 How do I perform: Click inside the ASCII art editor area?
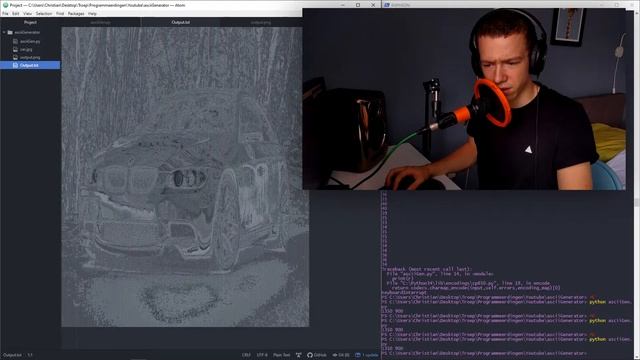pyautogui.click(x=185, y=177)
